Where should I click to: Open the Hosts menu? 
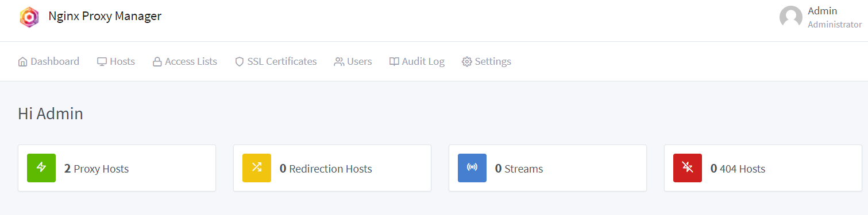(116, 61)
